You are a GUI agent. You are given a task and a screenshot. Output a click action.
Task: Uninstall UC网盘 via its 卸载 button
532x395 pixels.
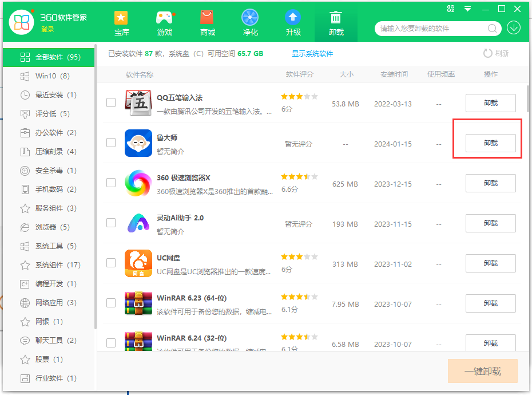[491, 263]
